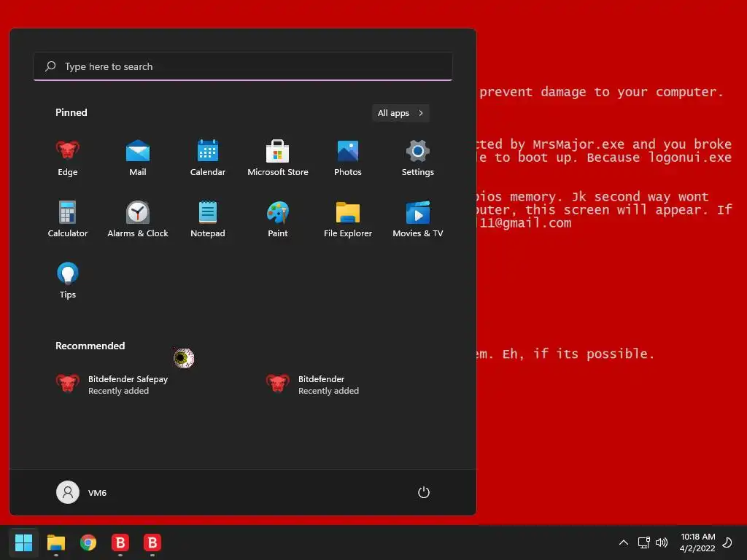This screenshot has height=560, width=747.
Task: Open File Explorer in pinned apps
Action: pos(348,219)
